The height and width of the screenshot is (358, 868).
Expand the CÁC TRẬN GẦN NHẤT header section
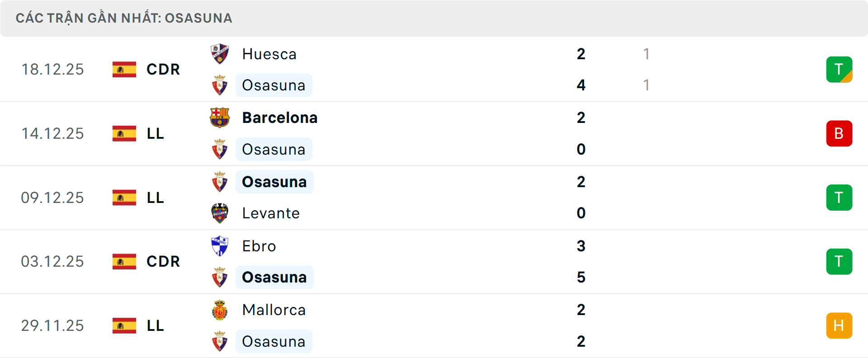[x=124, y=18]
